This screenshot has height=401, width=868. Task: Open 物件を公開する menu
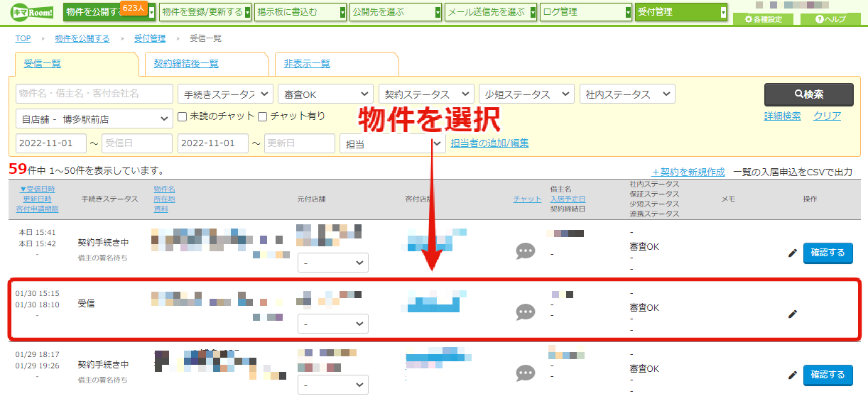point(109,12)
